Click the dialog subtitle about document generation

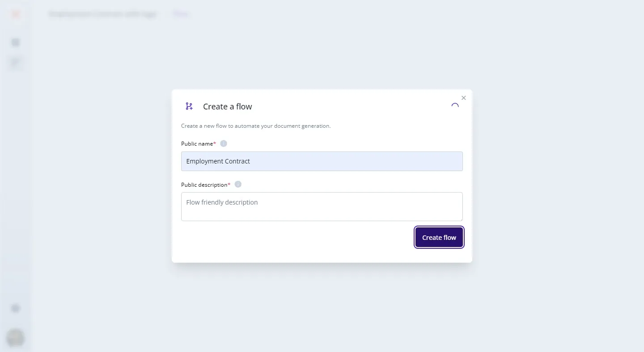pyautogui.click(x=255, y=126)
